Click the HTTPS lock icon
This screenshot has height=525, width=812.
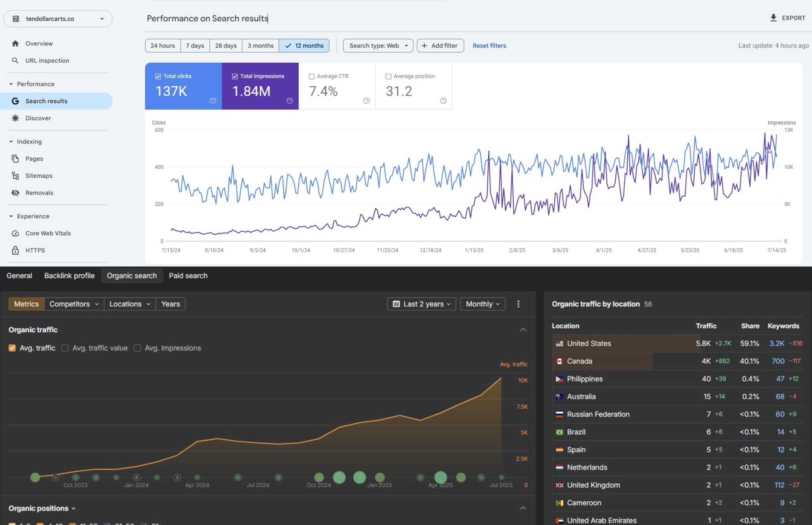tap(15, 250)
